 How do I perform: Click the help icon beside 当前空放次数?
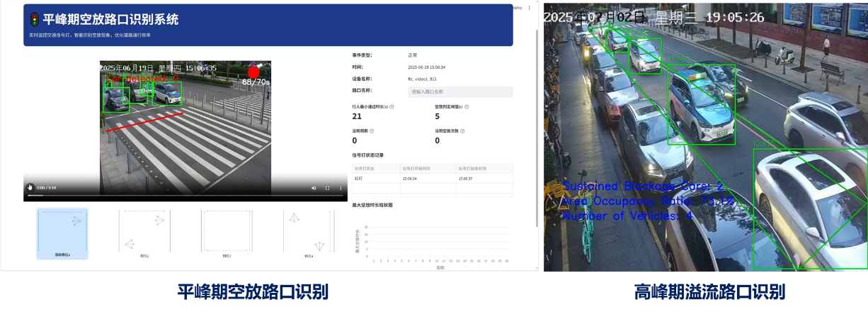click(462, 130)
